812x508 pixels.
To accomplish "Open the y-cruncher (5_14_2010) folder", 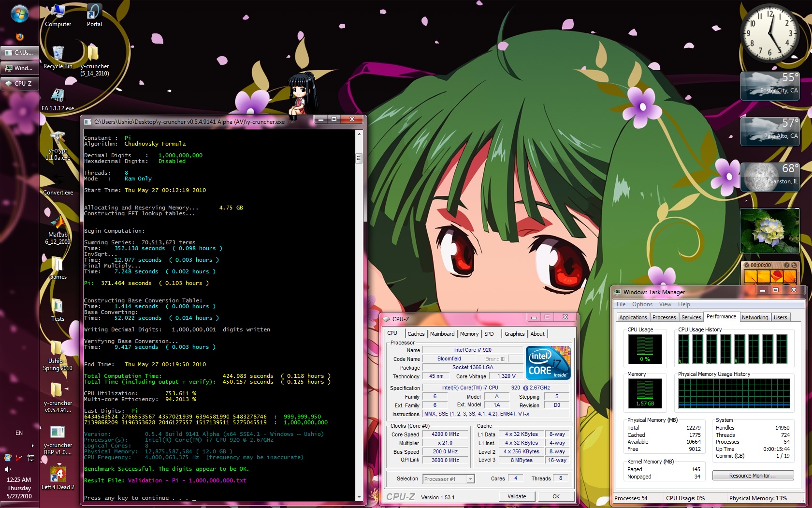I will pos(95,60).
